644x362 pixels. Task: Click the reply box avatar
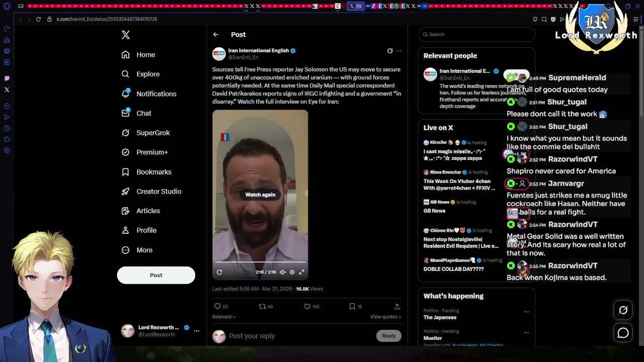click(x=219, y=336)
